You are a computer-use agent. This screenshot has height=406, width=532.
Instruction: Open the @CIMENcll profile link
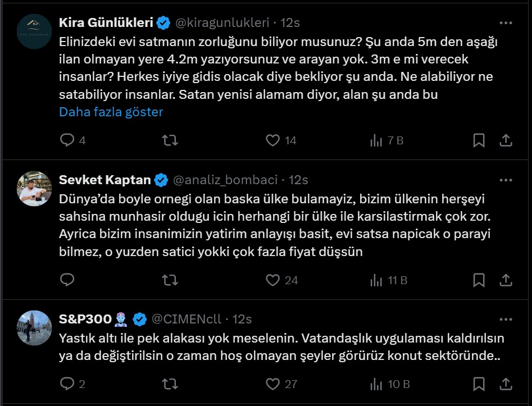click(186, 320)
